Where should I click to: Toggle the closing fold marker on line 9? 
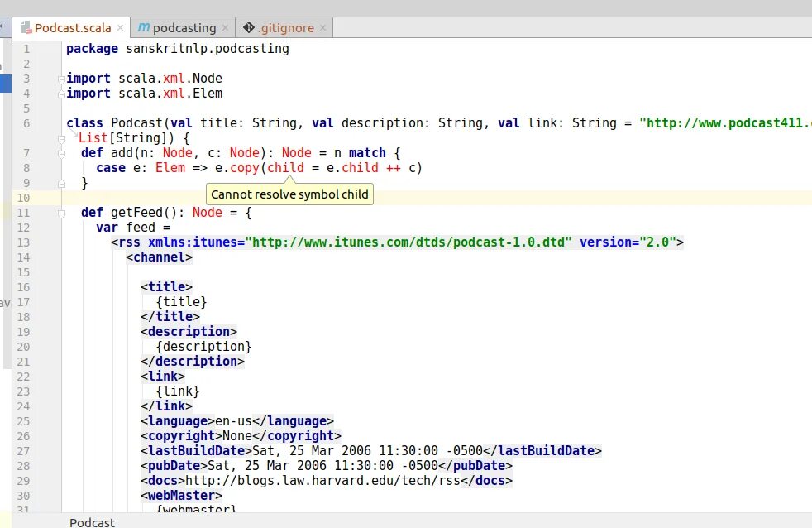[x=61, y=184]
